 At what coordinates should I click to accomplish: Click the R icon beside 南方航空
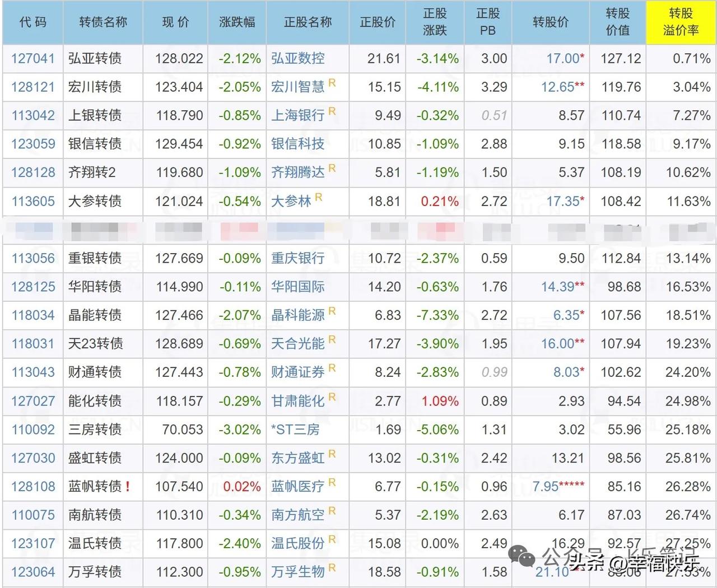(x=332, y=511)
